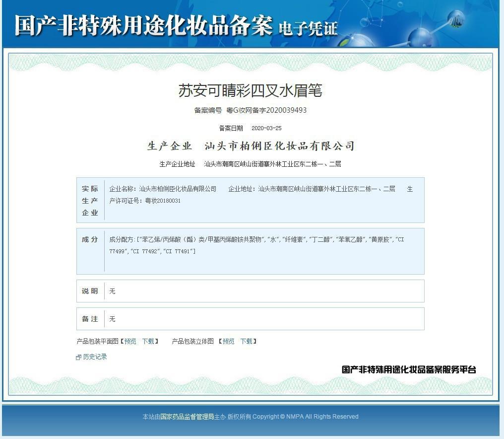This screenshot has height=439, width=504.
Task: Click the NMPA copyright footer text
Action: (x=251, y=417)
